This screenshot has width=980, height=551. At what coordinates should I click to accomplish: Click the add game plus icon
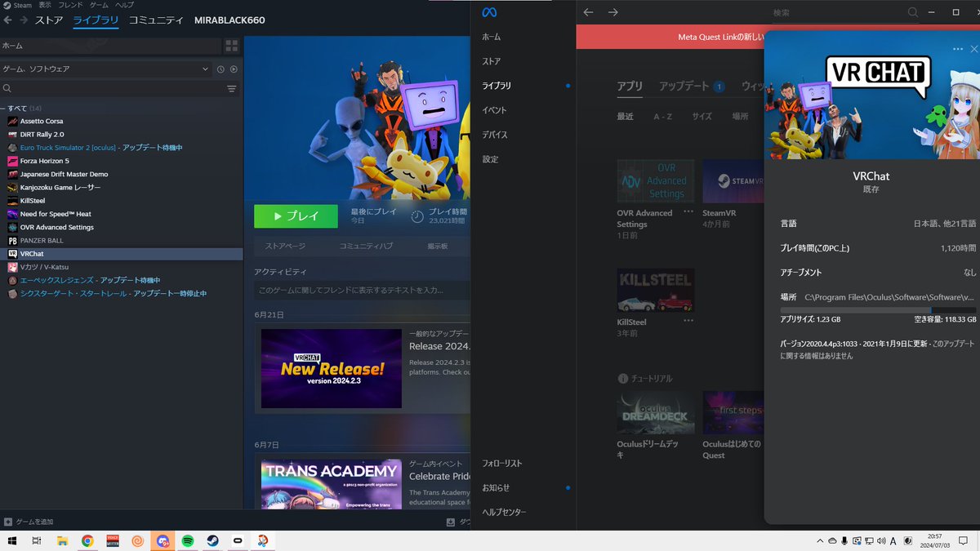point(8,522)
